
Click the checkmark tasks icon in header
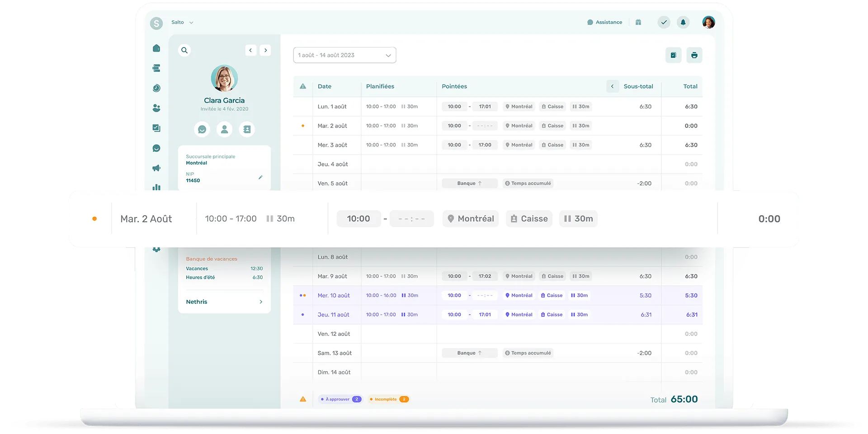coord(664,22)
